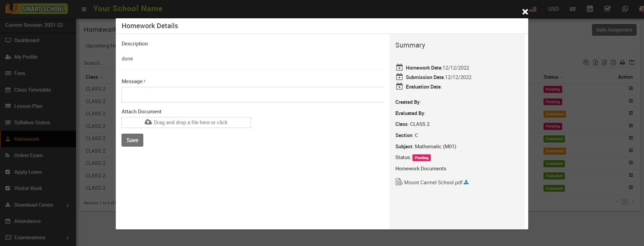Viewport: 644px width, 246px height.
Task: Click the switch arrows icon in header
Action: point(573,9)
